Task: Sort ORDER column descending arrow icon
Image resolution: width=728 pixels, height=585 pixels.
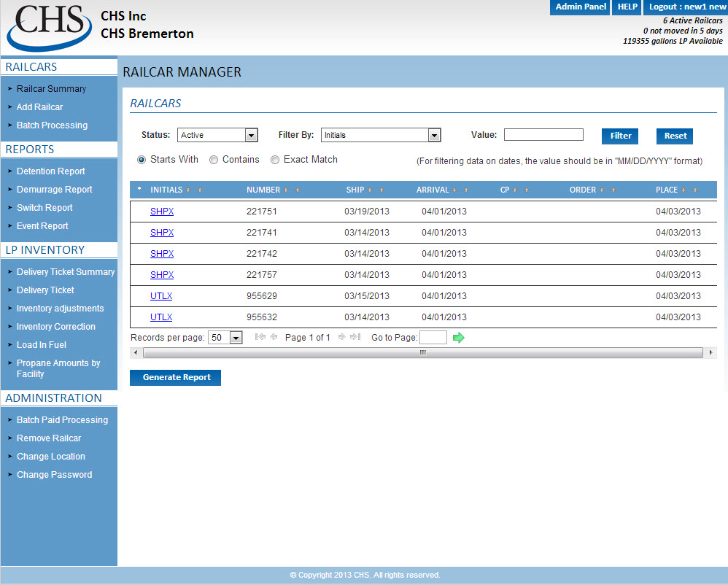Action: (602, 190)
